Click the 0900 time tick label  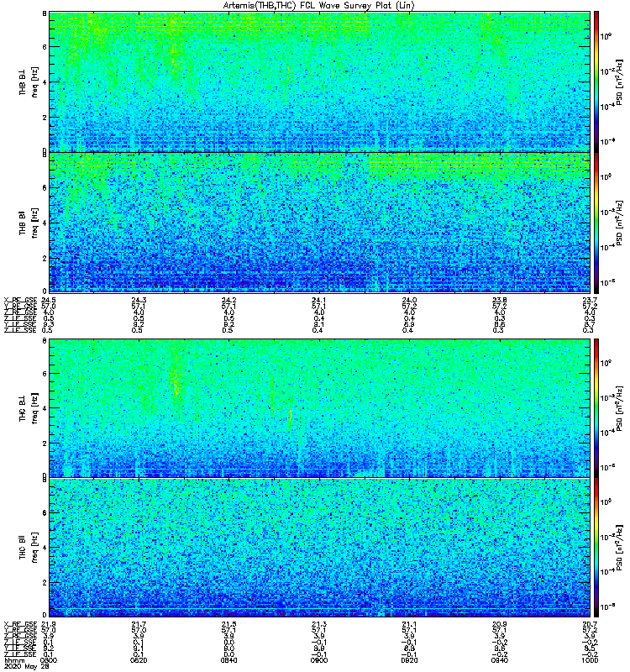pos(319,660)
